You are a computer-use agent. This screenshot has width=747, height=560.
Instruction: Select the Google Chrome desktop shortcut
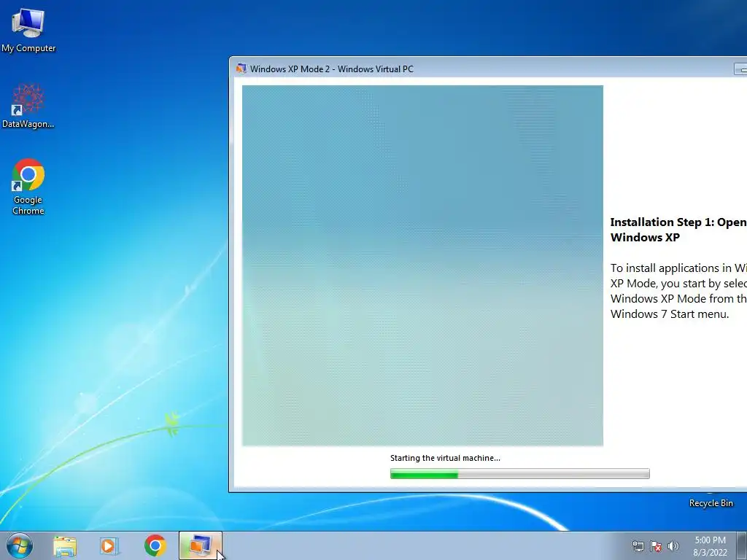[28, 187]
